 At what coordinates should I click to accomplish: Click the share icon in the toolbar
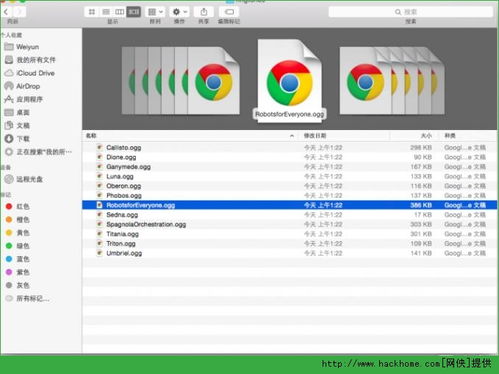pos(204,12)
